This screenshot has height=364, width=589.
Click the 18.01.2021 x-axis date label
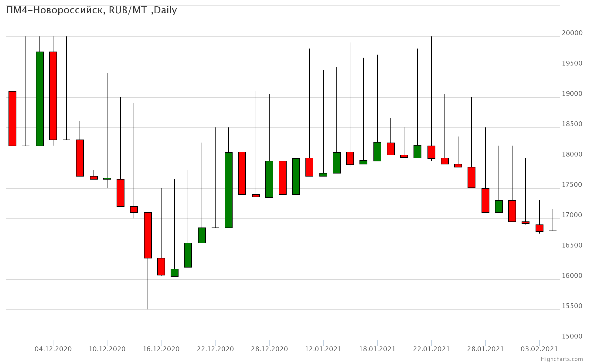377,349
